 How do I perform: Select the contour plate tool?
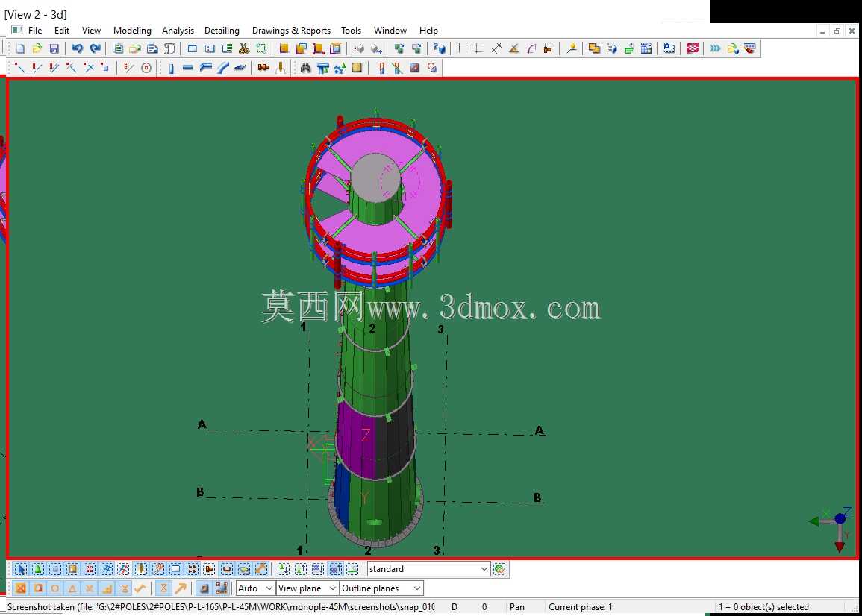pos(240,68)
